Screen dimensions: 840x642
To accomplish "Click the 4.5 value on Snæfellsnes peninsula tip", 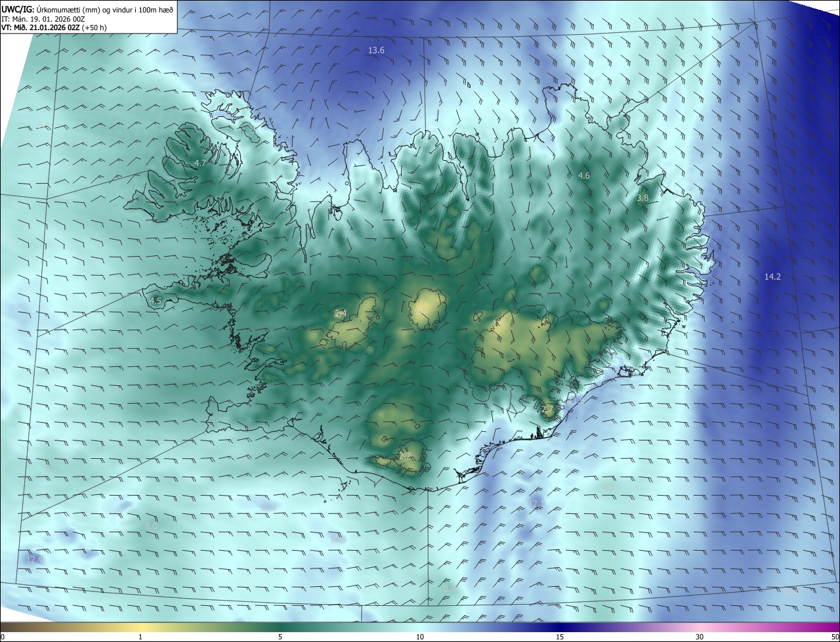I will click(x=156, y=301).
